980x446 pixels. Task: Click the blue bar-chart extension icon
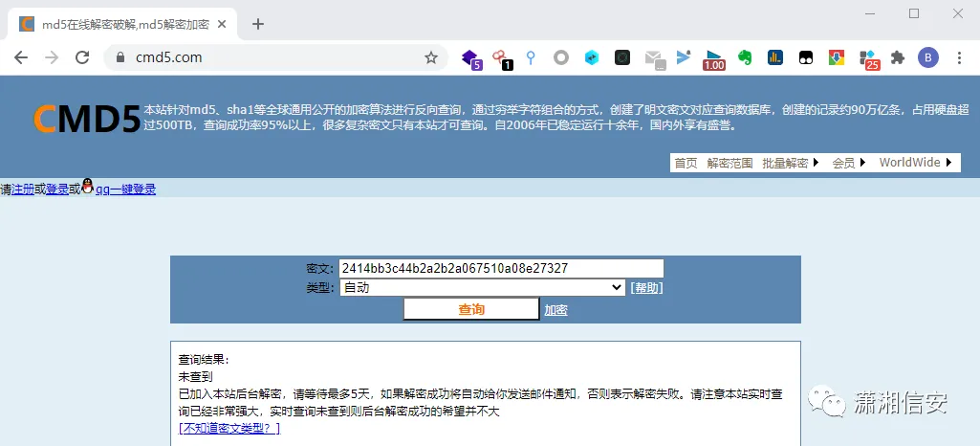click(x=775, y=58)
